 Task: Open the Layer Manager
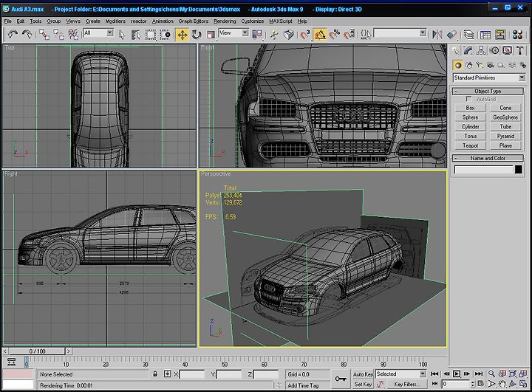pos(468,34)
